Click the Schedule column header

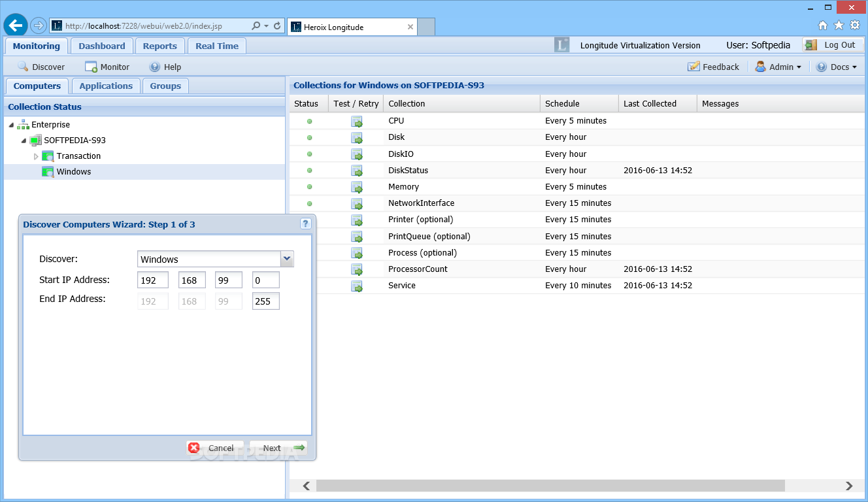(579, 103)
